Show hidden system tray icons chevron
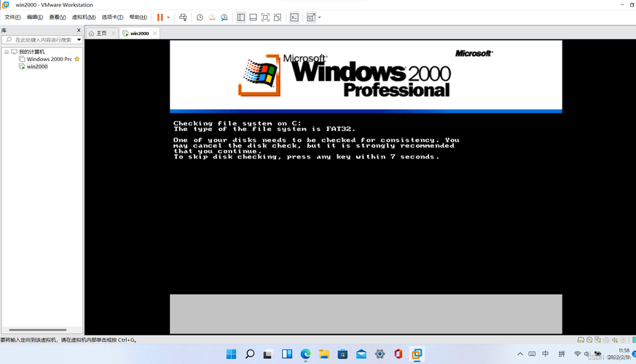 [520, 354]
